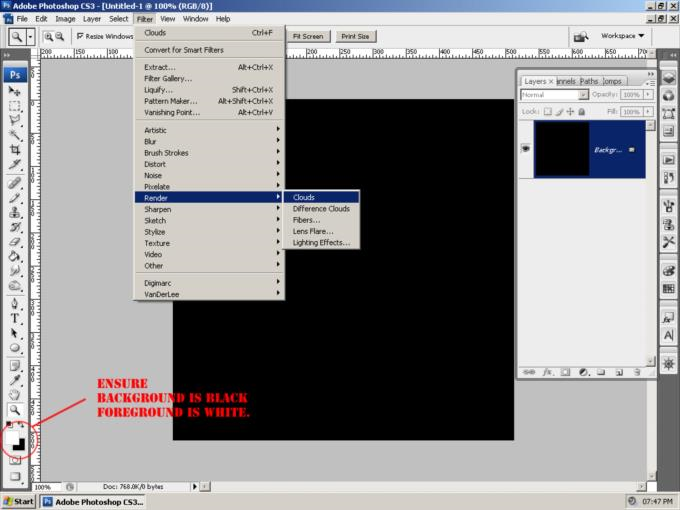The height and width of the screenshot is (510, 680).
Task: Reset to default foreground and background colors
Action: click(9, 425)
